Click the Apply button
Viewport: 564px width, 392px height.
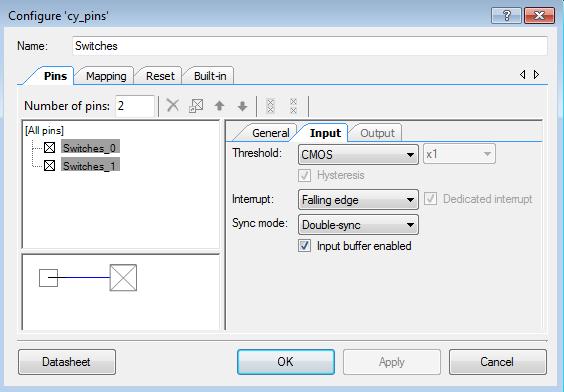[392, 362]
